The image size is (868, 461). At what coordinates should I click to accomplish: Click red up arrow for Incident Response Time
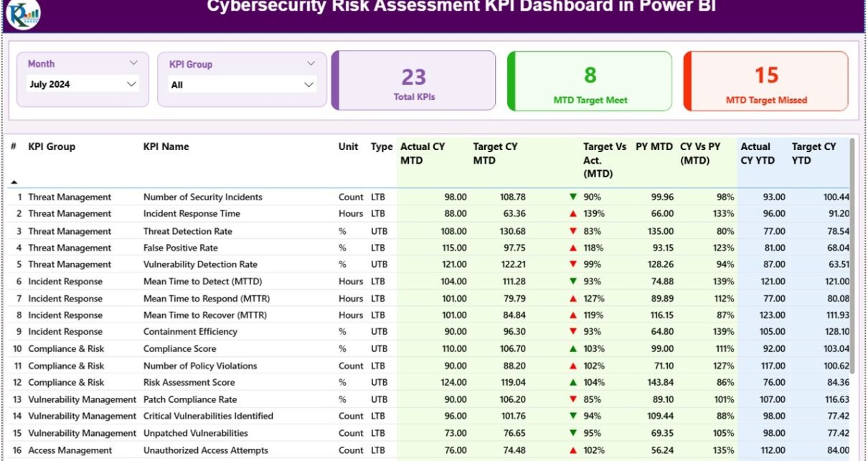click(x=572, y=214)
